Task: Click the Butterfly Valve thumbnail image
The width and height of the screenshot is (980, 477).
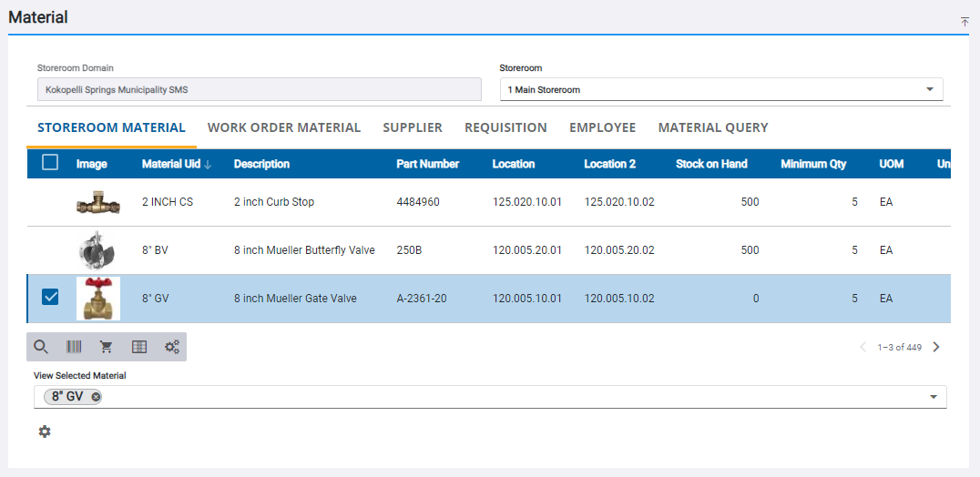Action: click(98, 250)
